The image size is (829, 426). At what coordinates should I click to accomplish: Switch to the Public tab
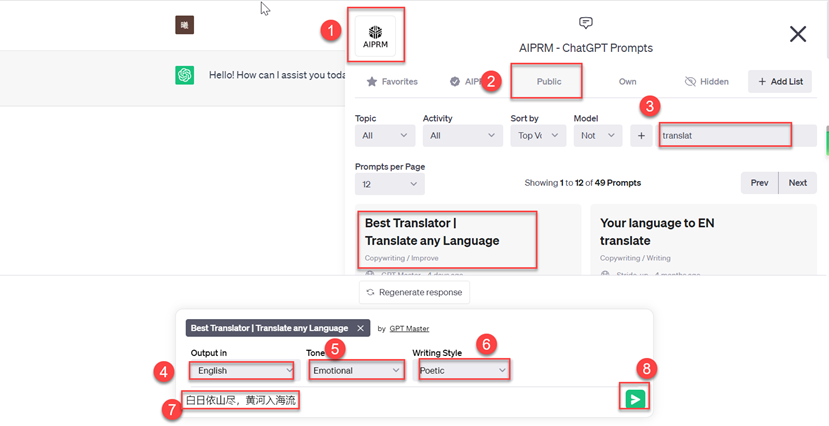coord(549,81)
